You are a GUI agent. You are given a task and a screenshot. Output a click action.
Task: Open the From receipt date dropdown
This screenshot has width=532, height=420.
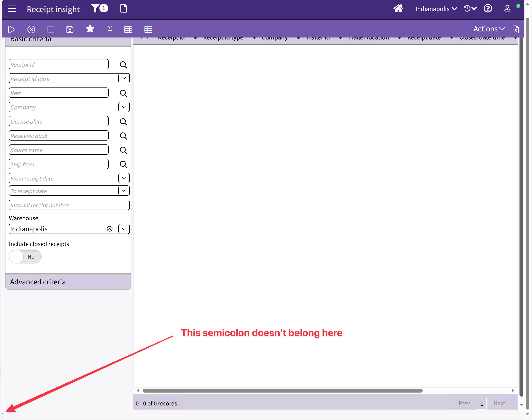124,178
